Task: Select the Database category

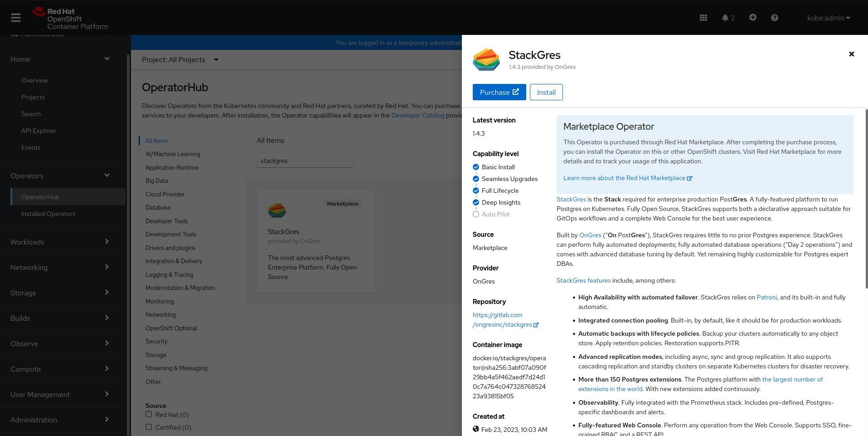Action: [x=158, y=207]
